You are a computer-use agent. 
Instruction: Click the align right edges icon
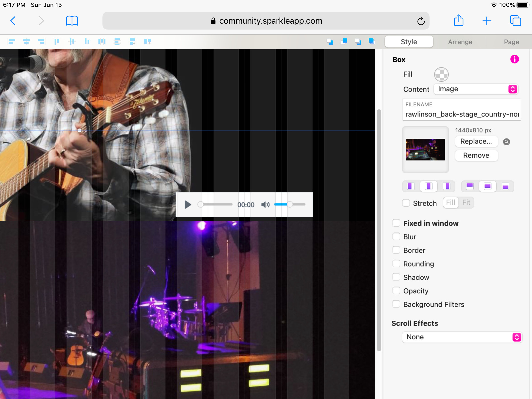(x=41, y=42)
